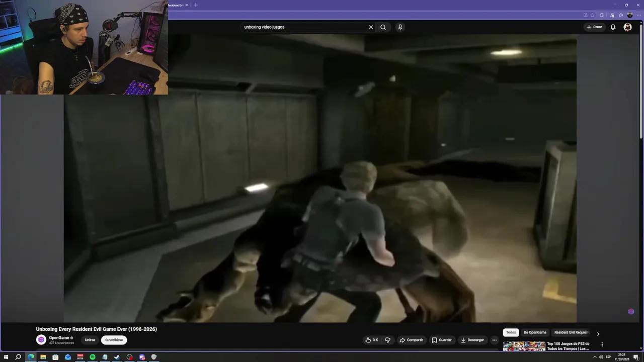644x362 pixels.
Task: Click Suscribirse to subscribe to OpenGame
Action: pos(114,340)
